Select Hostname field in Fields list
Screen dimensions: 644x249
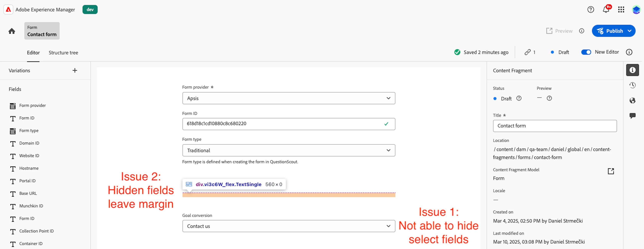pos(29,168)
